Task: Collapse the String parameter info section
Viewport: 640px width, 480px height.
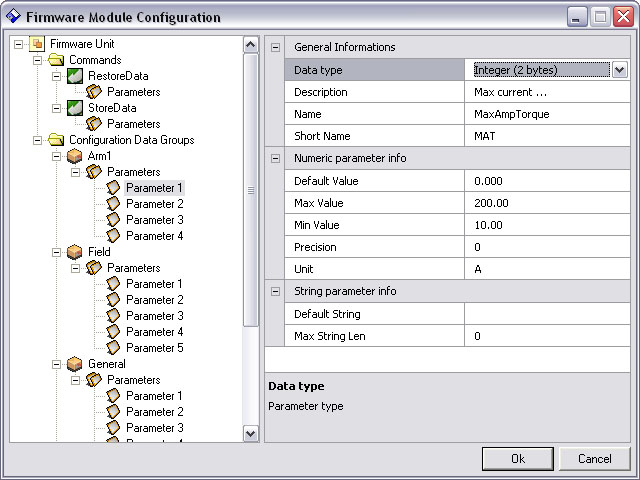Action: click(x=277, y=291)
